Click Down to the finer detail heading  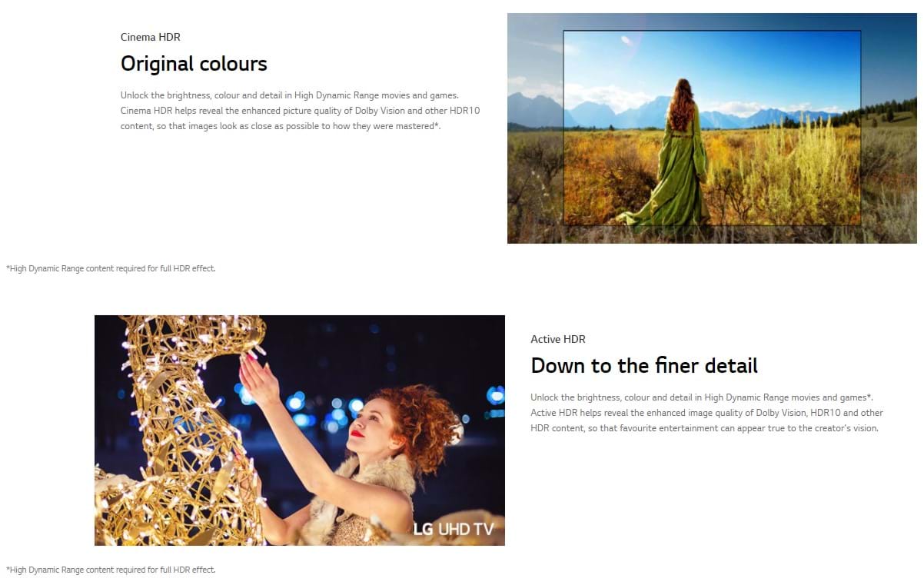644,365
